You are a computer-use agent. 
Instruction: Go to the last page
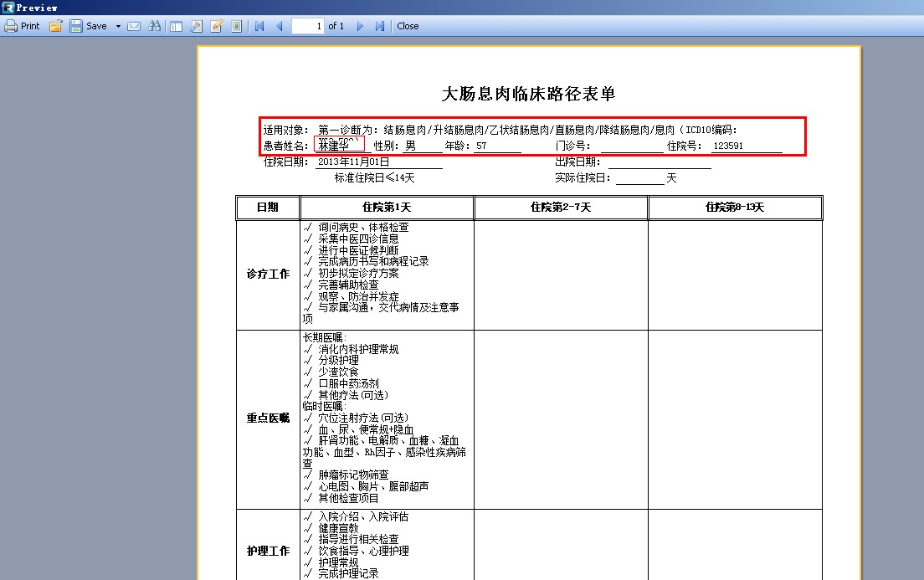(x=379, y=26)
